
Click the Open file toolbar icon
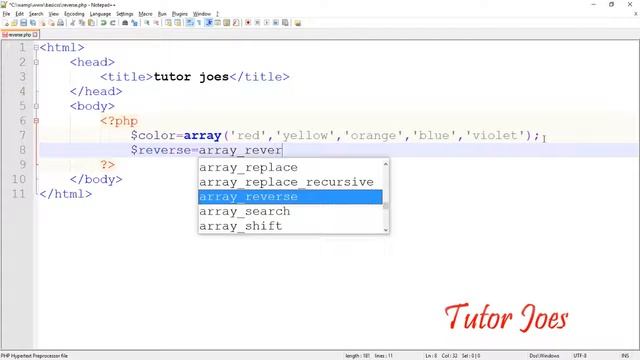(x=14, y=23)
